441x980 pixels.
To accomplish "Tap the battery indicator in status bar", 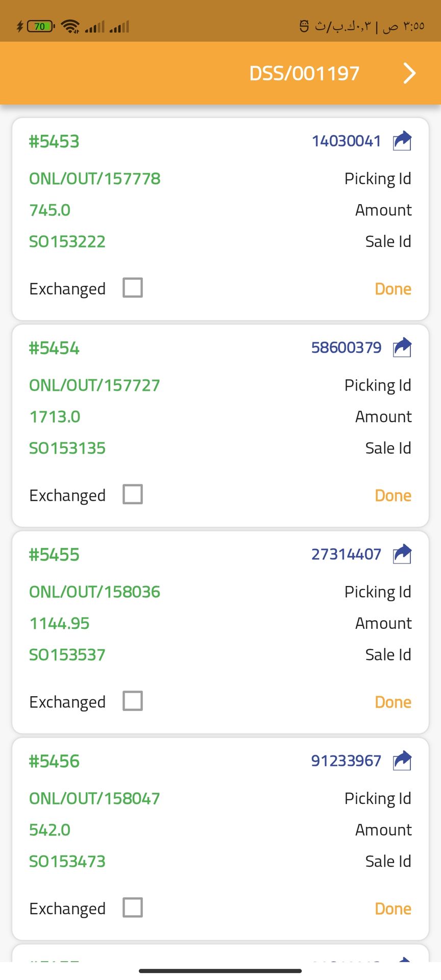I will [x=41, y=26].
